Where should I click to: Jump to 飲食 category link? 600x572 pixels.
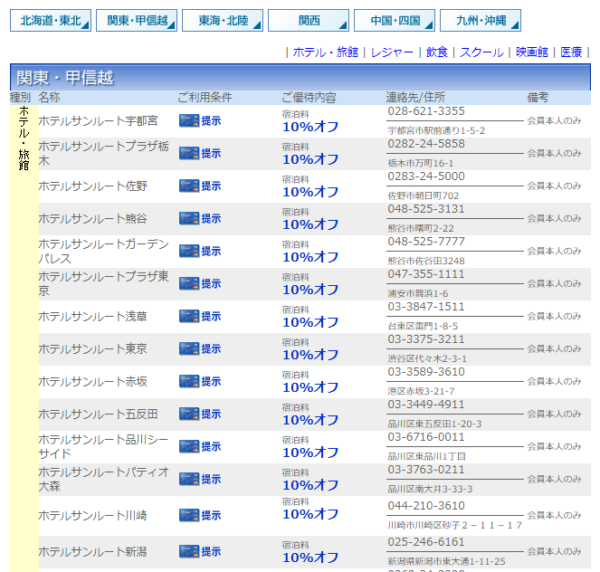point(437,52)
